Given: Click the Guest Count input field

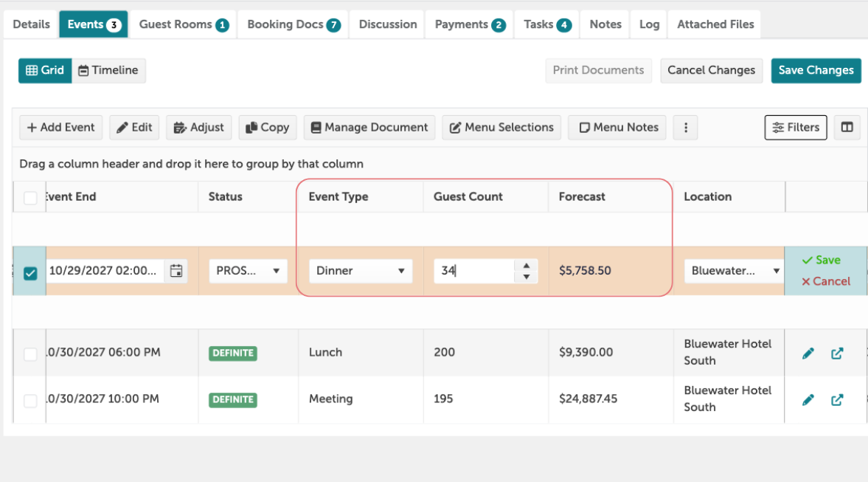Looking at the screenshot, I should [474, 271].
